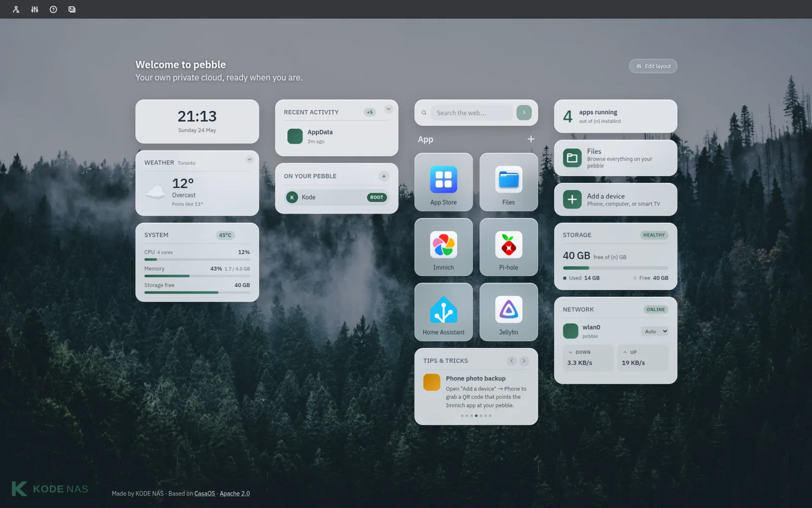Click the Edit layout button
812x508 pixels.
pos(653,66)
